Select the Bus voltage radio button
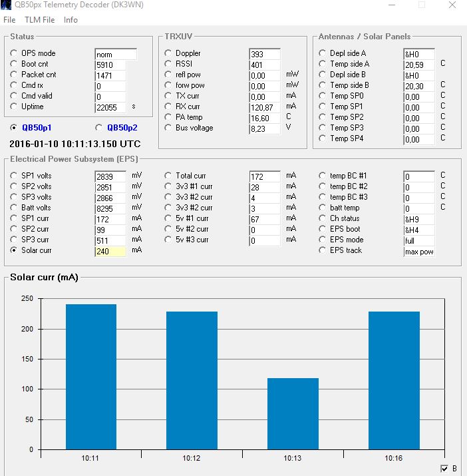This screenshot has height=476, width=467. coord(168,128)
